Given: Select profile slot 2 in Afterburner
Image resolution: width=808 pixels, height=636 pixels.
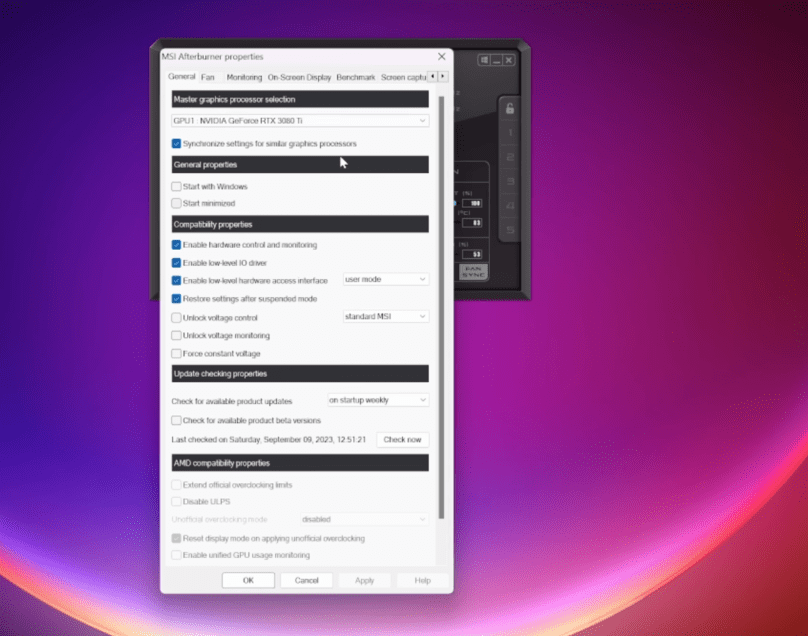Looking at the screenshot, I should (x=509, y=157).
